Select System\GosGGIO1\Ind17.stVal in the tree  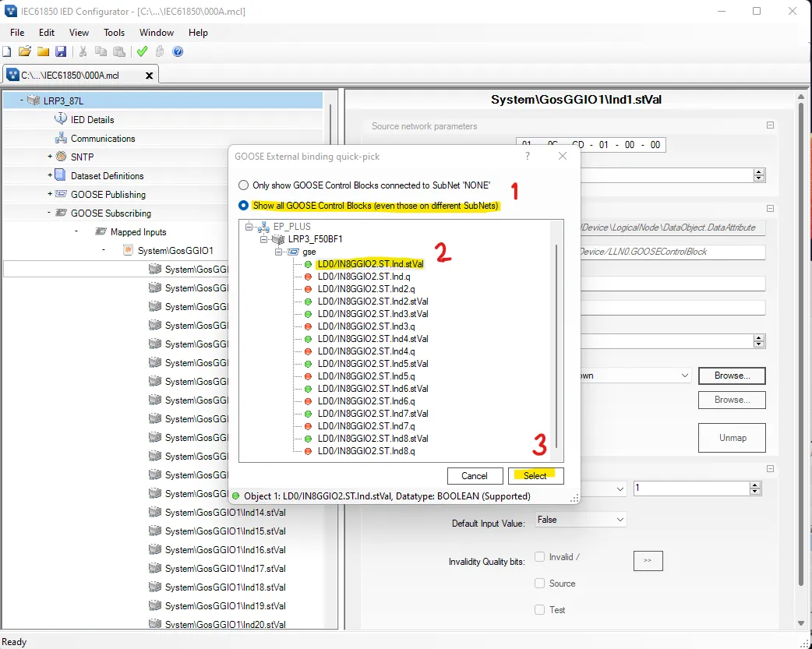(x=225, y=568)
